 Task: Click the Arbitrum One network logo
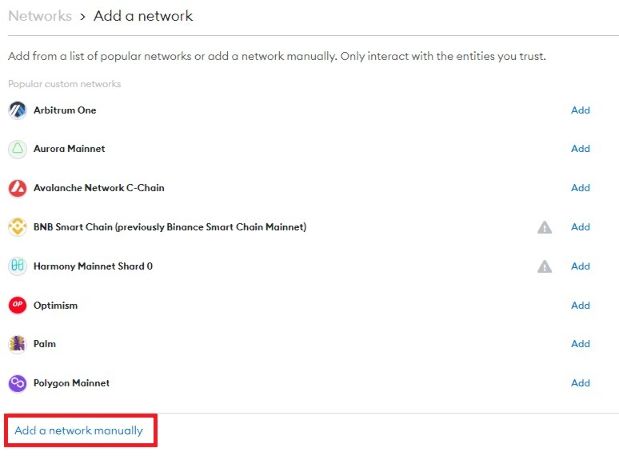(x=17, y=110)
